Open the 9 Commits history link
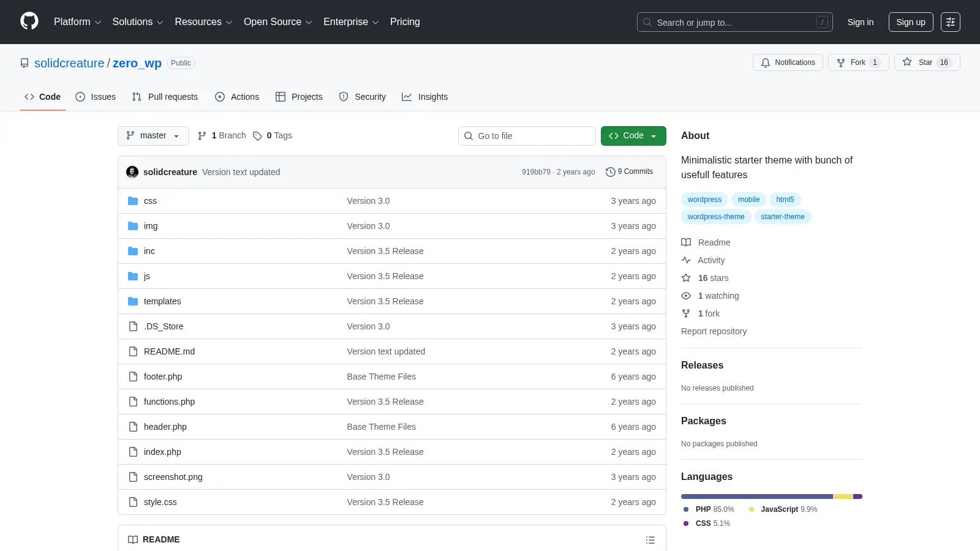 pyautogui.click(x=629, y=172)
